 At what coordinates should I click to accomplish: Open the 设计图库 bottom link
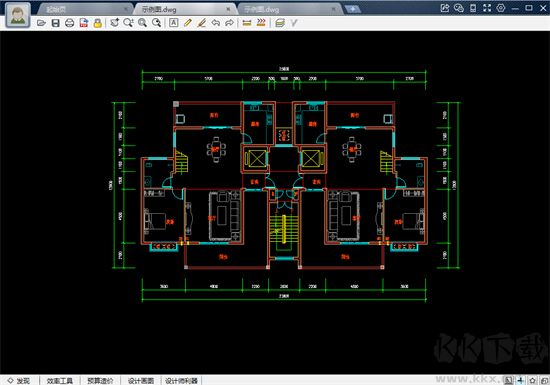[141, 381]
